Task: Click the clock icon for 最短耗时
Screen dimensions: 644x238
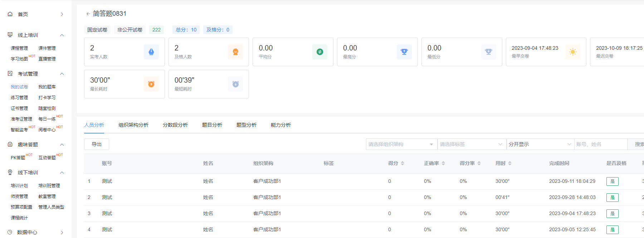Action: (x=235, y=84)
